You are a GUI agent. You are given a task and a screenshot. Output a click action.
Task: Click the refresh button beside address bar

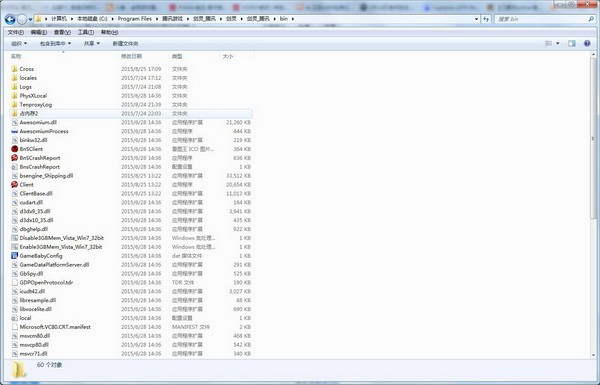486,19
